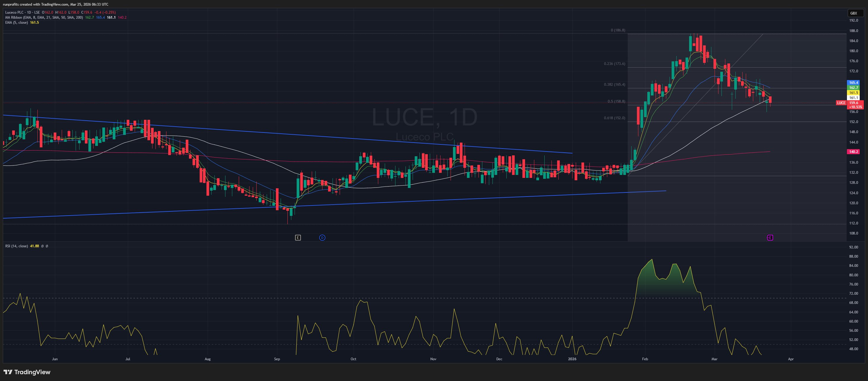Click the earnings E marker near September
868x381 pixels.
tap(298, 237)
